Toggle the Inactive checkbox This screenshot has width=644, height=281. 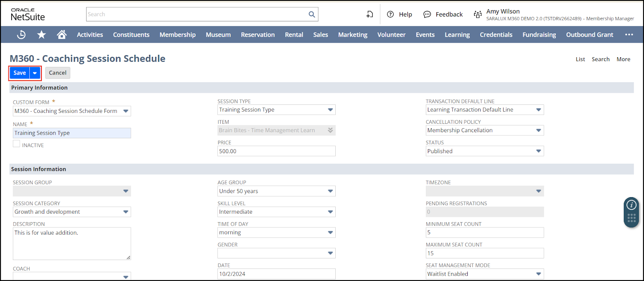17,144
